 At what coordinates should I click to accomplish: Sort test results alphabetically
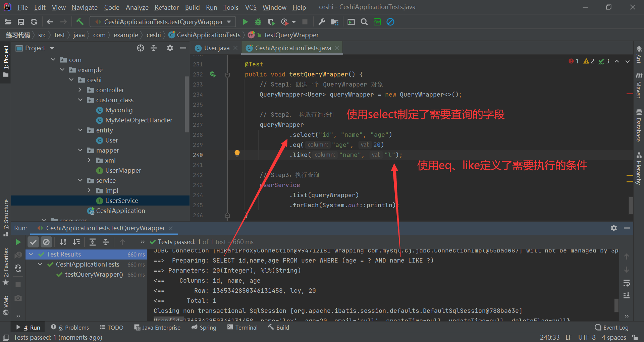63,242
